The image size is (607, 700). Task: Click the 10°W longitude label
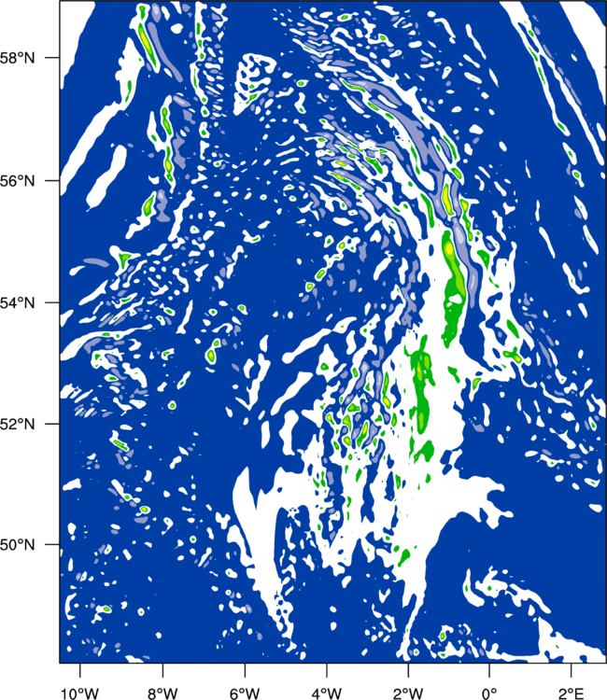coord(80,693)
